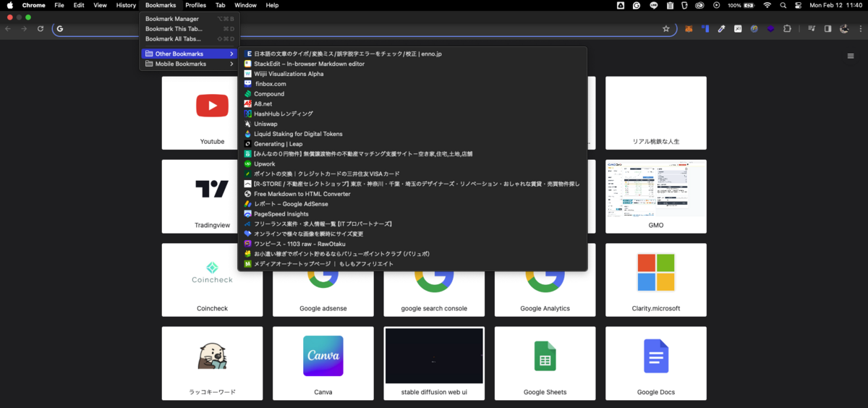Open the Clarity.microsoft shortcut tile
868x408 pixels.
656,280
